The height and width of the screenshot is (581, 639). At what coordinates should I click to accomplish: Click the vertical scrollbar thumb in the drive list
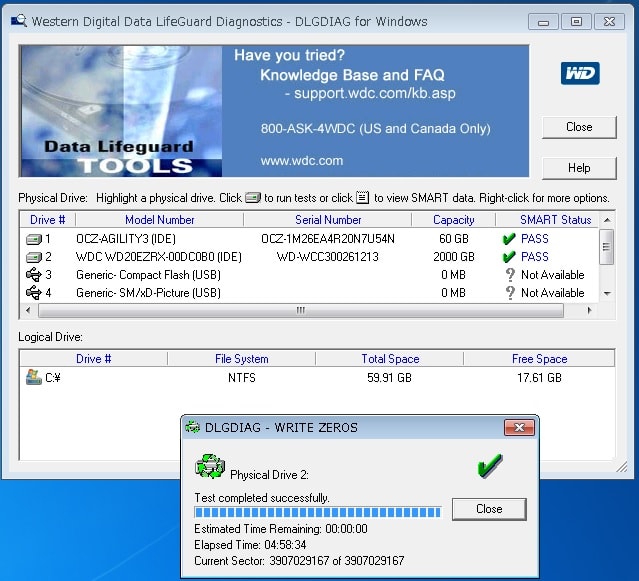(606, 247)
